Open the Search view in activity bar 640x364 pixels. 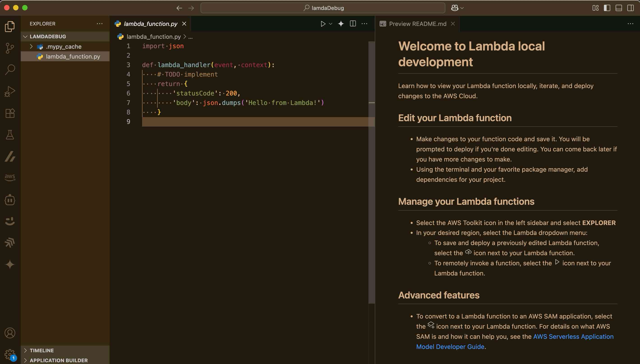(x=10, y=70)
